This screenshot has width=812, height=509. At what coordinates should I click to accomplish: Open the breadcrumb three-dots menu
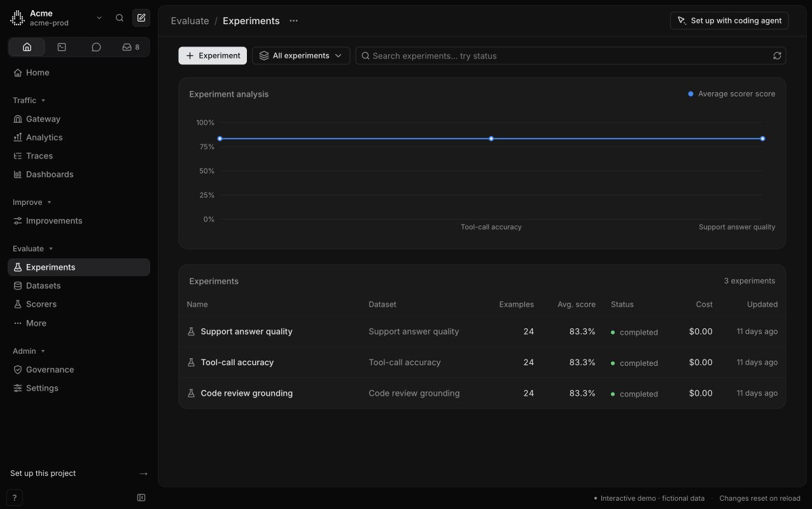pos(293,21)
